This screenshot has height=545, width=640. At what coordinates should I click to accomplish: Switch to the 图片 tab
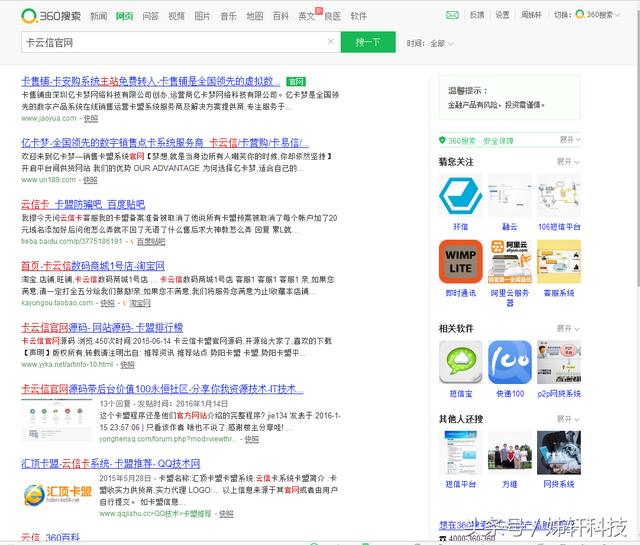(x=202, y=16)
